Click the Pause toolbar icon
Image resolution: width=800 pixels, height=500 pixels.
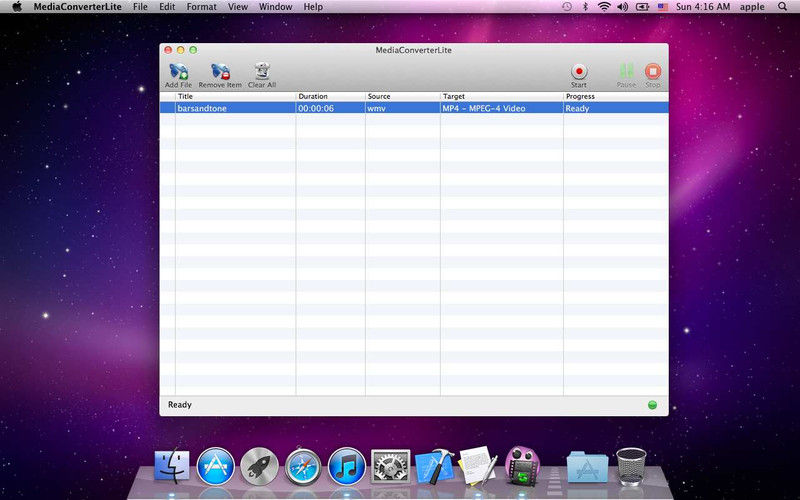click(626, 75)
